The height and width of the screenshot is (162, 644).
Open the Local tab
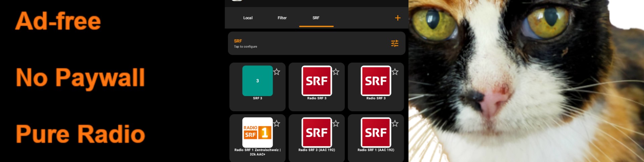248,18
